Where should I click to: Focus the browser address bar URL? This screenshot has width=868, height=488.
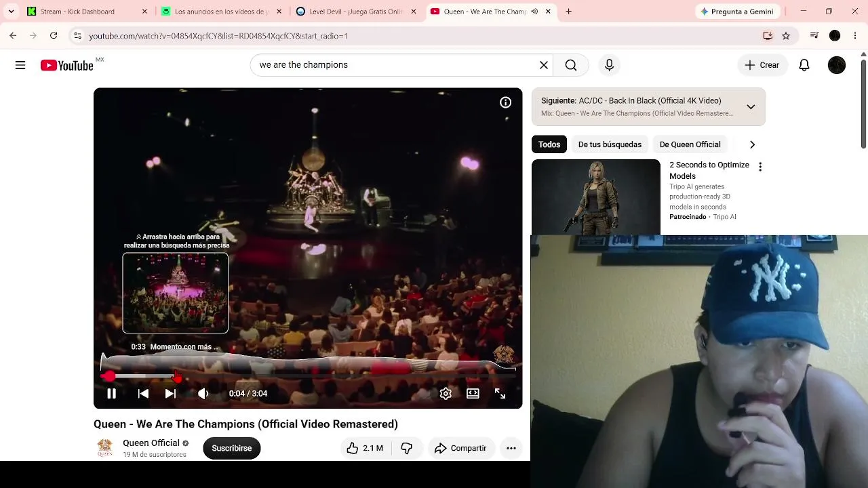(x=218, y=36)
